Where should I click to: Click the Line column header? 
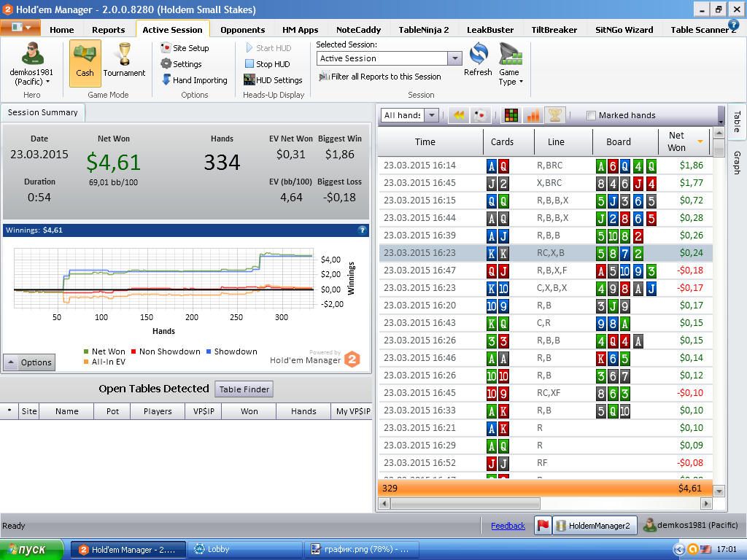tap(563, 141)
